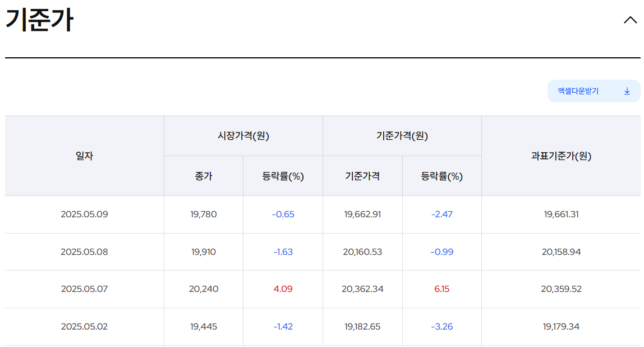Click taxable base price 20,359.52

click(x=561, y=289)
